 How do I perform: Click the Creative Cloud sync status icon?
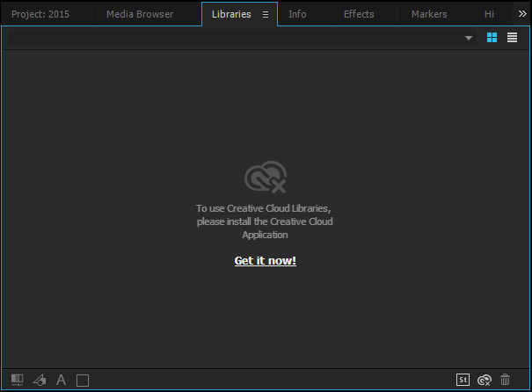tap(485, 380)
